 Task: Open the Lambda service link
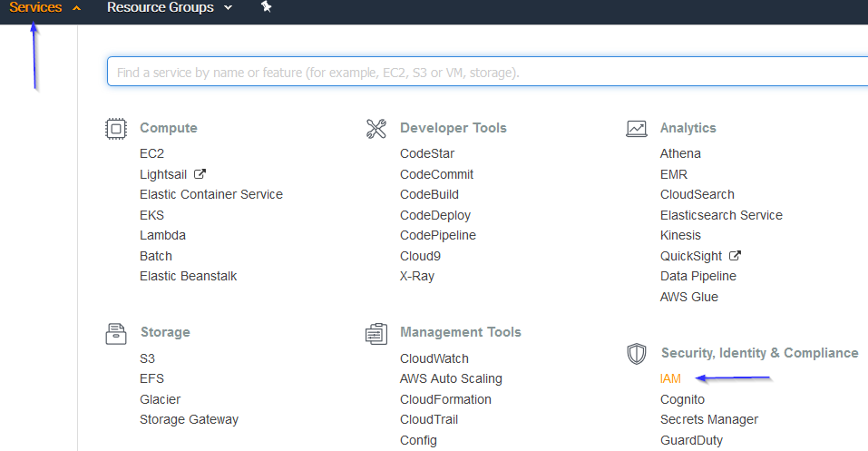coord(162,235)
